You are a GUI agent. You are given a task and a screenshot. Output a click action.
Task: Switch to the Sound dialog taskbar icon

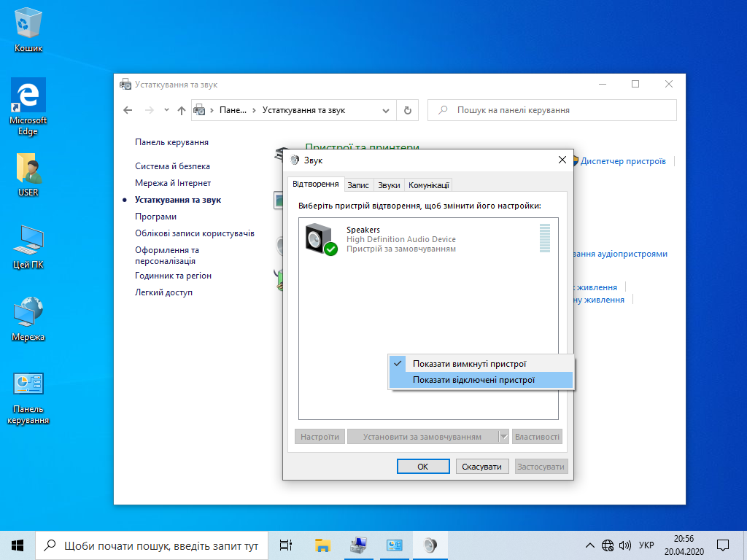click(x=430, y=545)
